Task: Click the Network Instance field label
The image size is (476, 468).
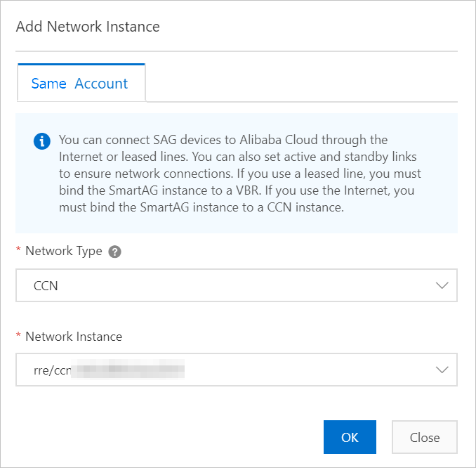Action: (74, 337)
